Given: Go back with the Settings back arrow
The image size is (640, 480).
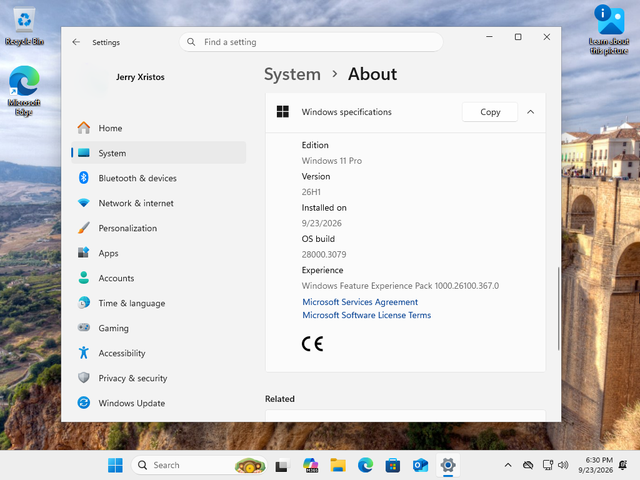Looking at the screenshot, I should [x=76, y=42].
